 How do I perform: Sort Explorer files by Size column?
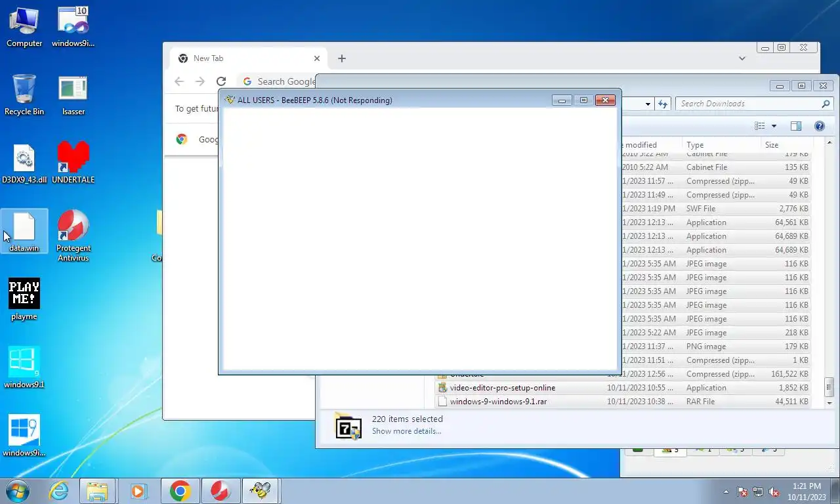tap(786, 145)
